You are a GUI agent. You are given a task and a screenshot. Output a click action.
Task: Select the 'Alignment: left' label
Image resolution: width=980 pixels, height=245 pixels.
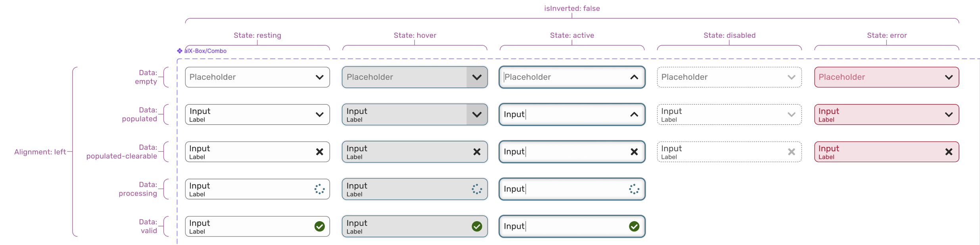click(x=40, y=152)
